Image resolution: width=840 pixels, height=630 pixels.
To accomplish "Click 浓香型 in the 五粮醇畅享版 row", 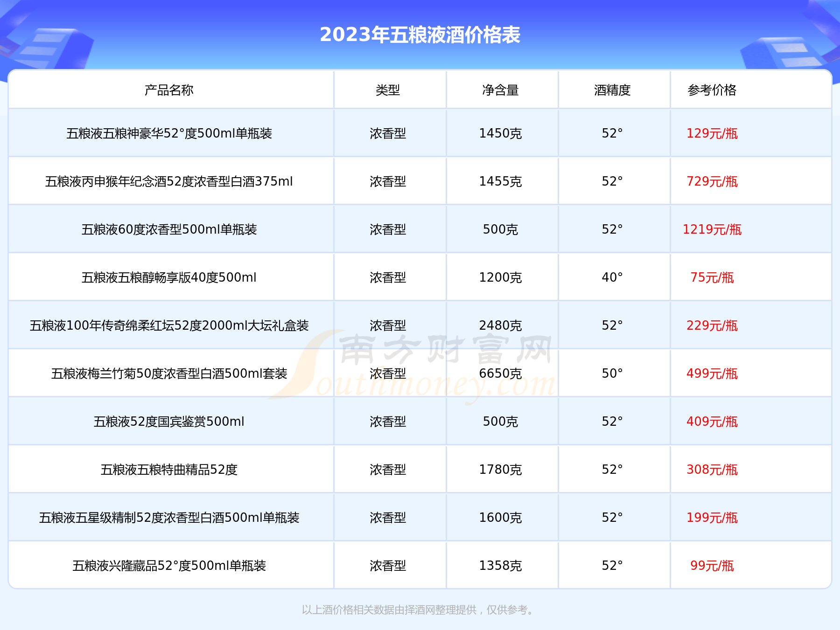I will pyautogui.click(x=388, y=277).
